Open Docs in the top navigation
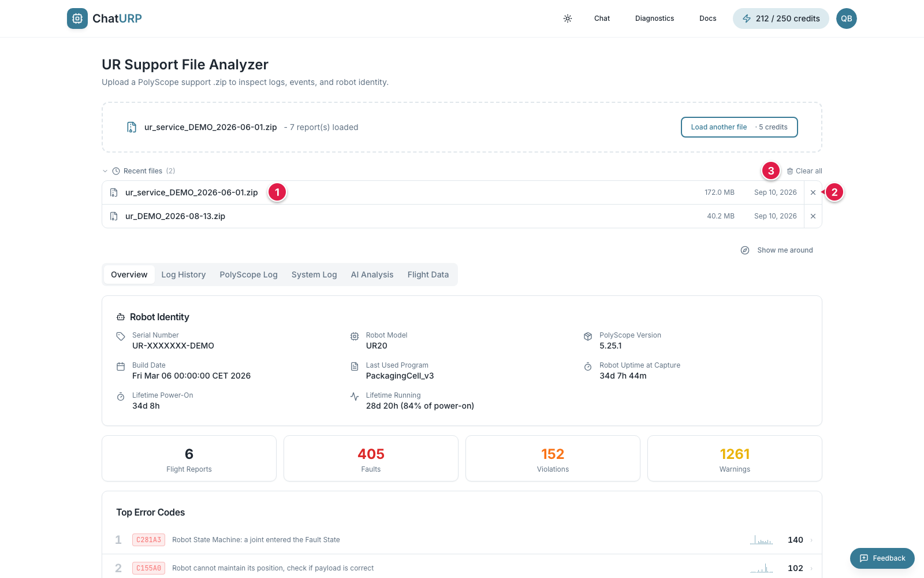 pyautogui.click(x=707, y=18)
